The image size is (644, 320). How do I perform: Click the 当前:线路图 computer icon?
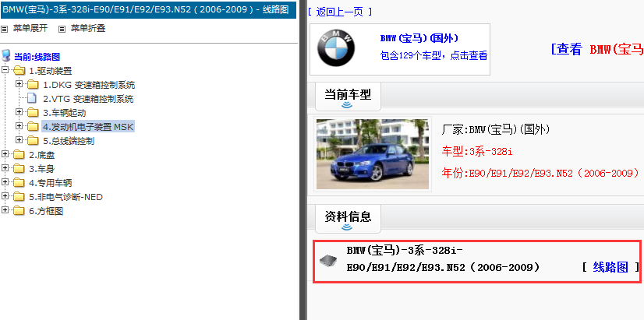pos(5,55)
